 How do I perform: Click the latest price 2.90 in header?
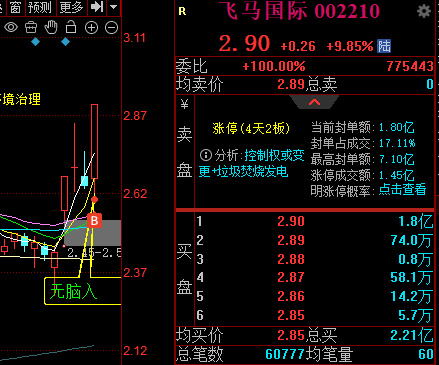click(x=244, y=44)
